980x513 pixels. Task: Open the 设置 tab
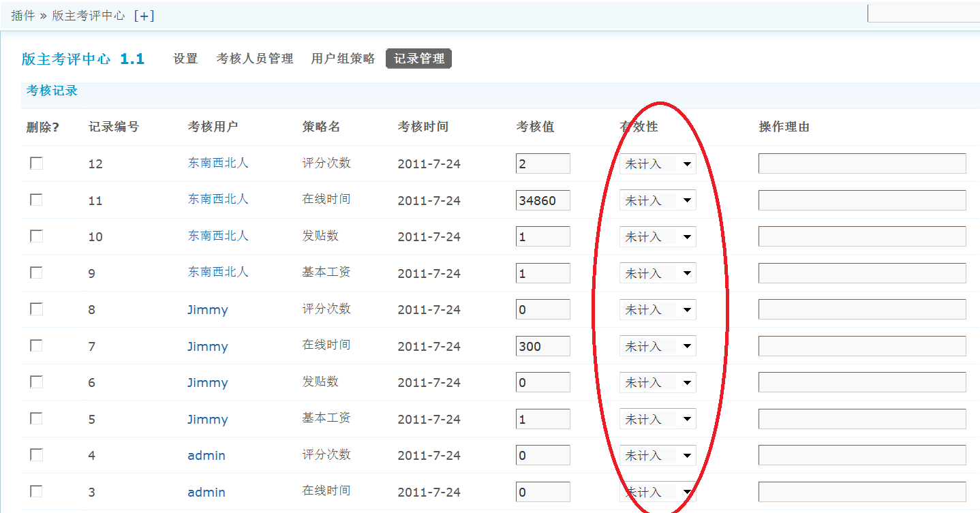point(185,59)
